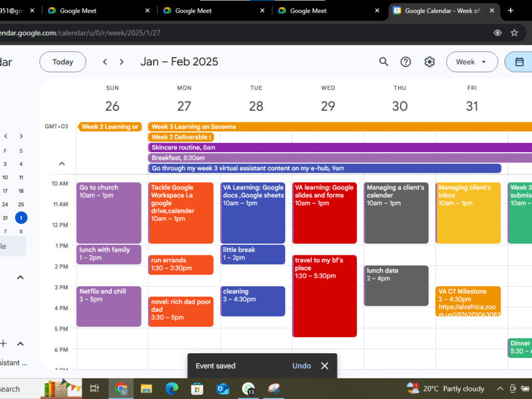Bookmark this page with the star icon
Image resolution: width=532 pixels, height=399 pixels.
(x=514, y=33)
